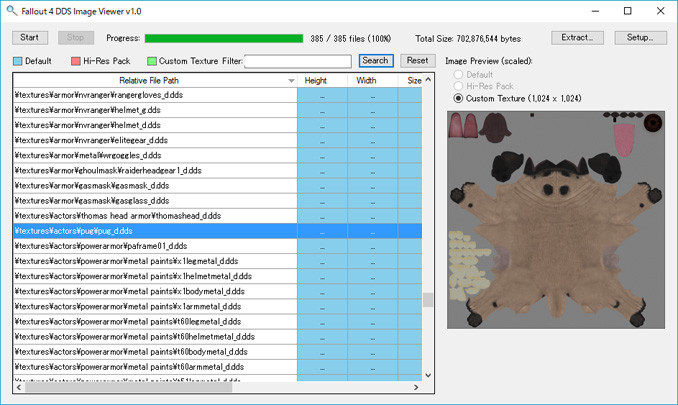Click the horizontal scrollbar thumb
The height and width of the screenshot is (405, 678).
[128, 387]
